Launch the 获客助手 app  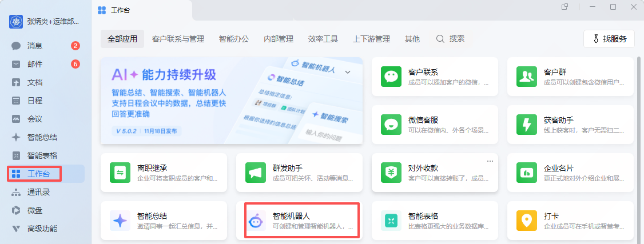point(570,125)
